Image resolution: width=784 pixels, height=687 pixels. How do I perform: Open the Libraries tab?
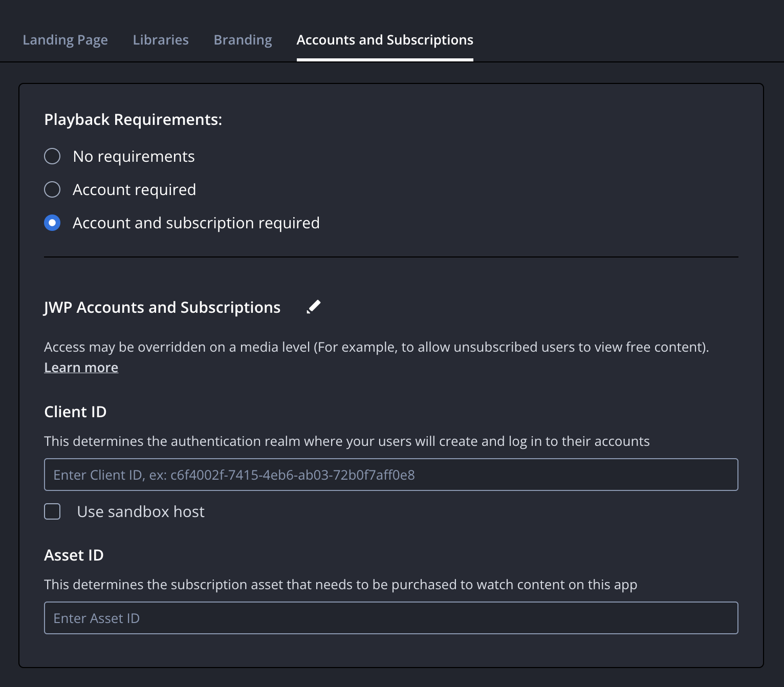[x=161, y=40]
